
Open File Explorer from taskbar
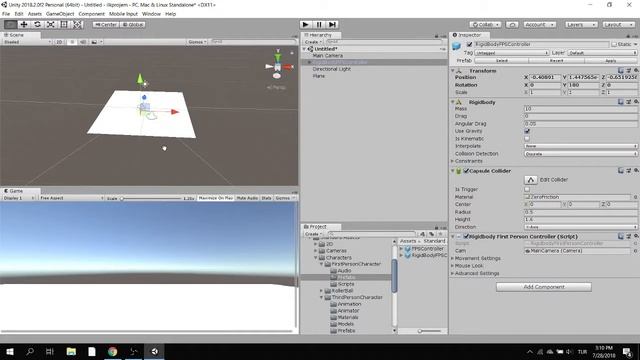click(71, 351)
